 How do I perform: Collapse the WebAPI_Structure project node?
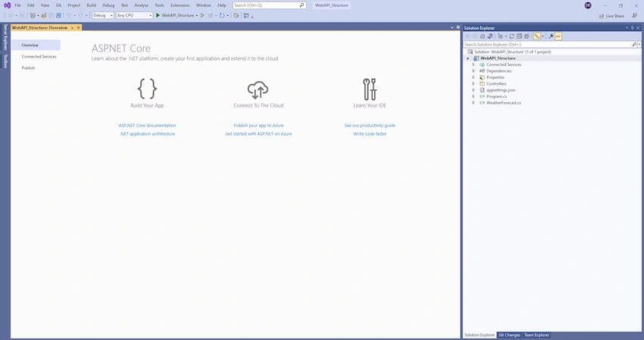point(467,58)
